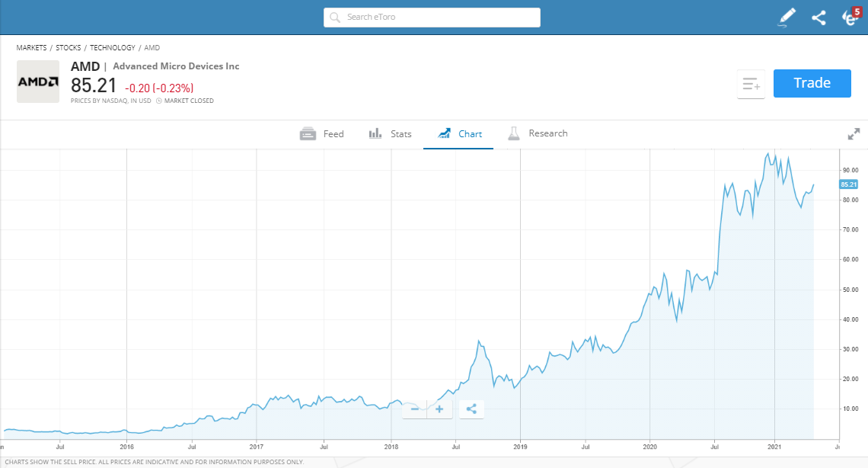Click the 50.00 price axis label
Viewport: 868px width, 468px height.
click(x=850, y=290)
